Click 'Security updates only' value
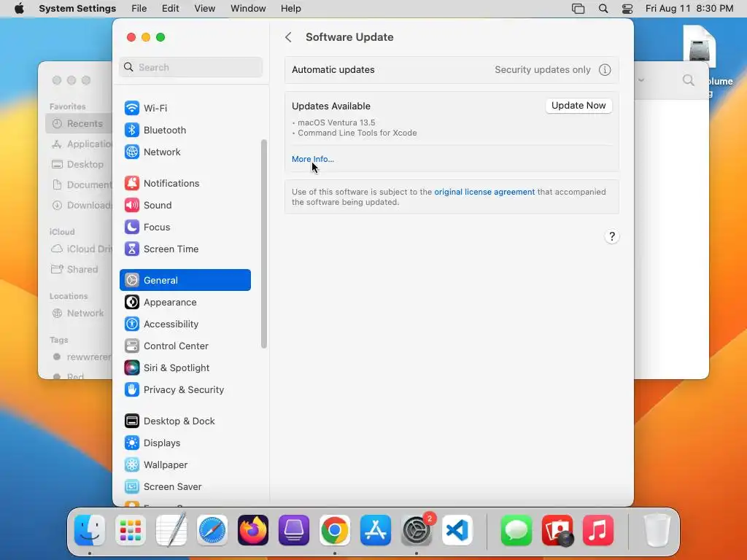 point(543,70)
